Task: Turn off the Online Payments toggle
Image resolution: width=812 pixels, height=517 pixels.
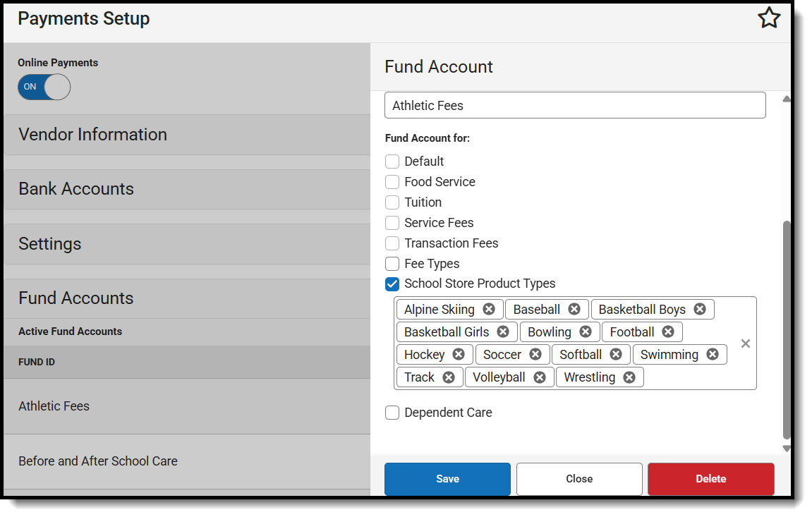Action: [x=44, y=87]
